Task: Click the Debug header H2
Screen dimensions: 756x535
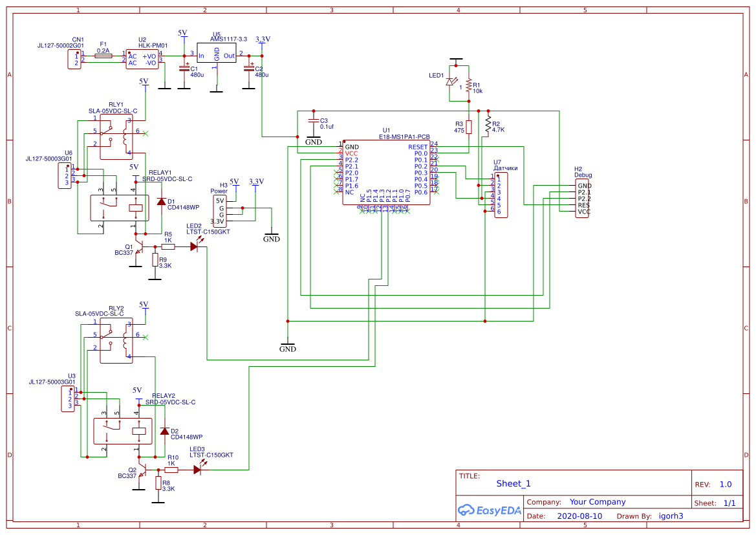Action: tap(581, 197)
